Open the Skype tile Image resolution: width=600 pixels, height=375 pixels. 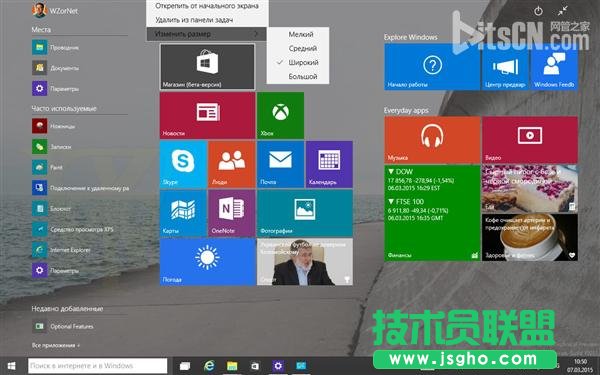coord(183,164)
